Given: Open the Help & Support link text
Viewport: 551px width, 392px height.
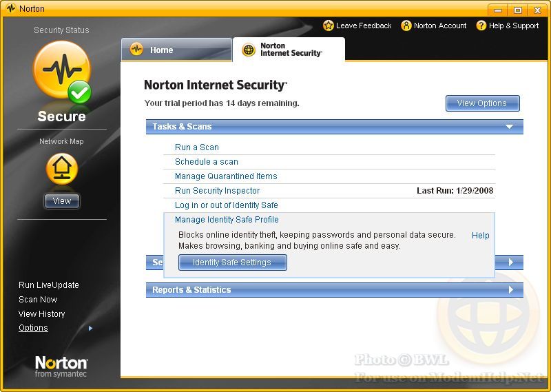Looking at the screenshot, I should click(x=514, y=25).
